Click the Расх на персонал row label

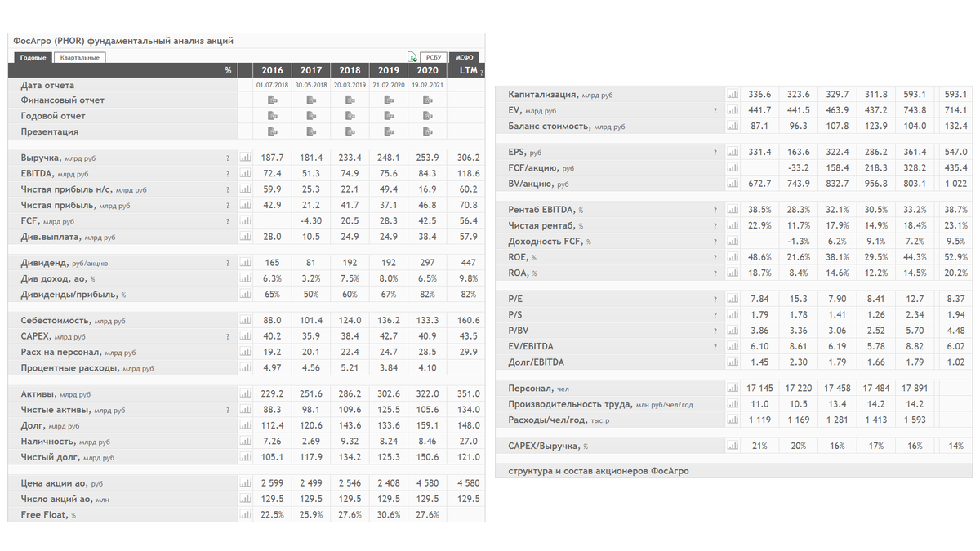click(x=78, y=353)
